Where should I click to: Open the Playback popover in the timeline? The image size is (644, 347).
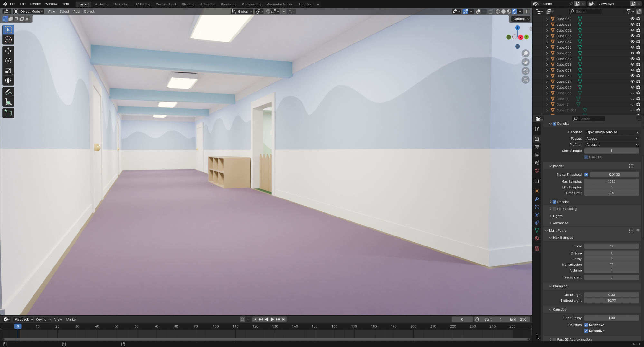pyautogui.click(x=23, y=320)
